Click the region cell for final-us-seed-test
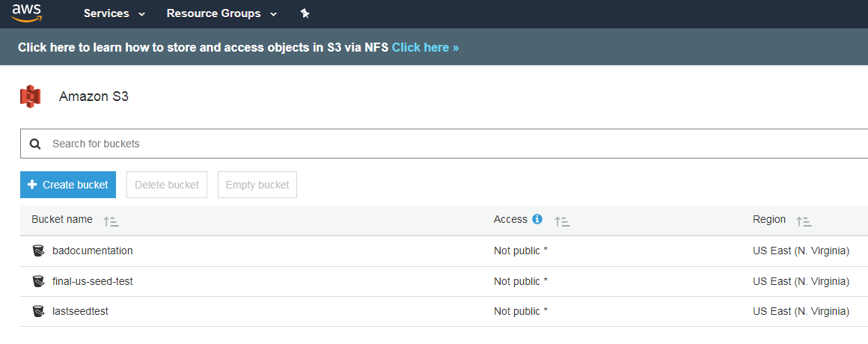 801,281
